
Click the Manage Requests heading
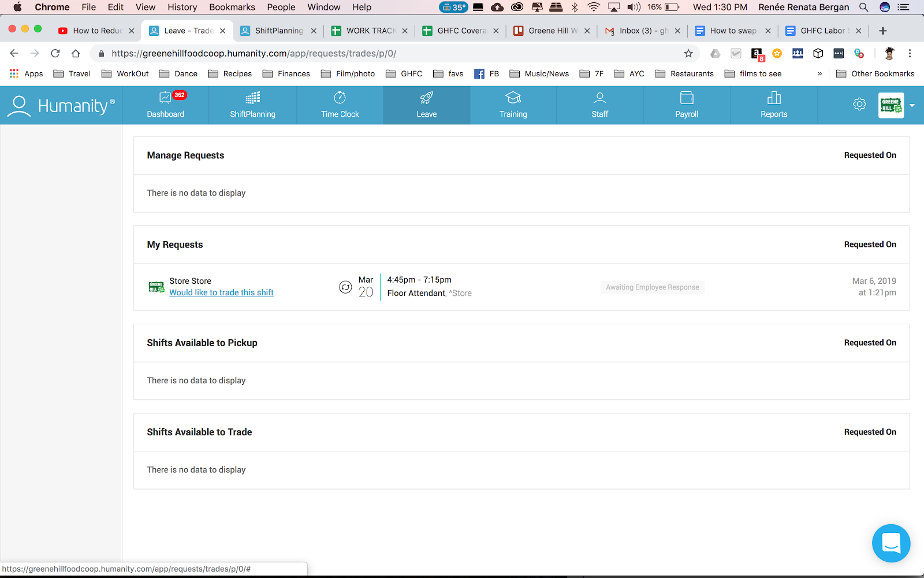[185, 155]
